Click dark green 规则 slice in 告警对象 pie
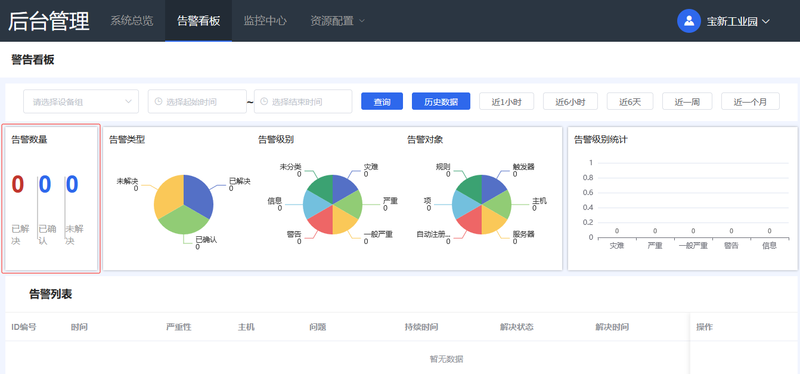The image size is (800, 374). pos(471,187)
